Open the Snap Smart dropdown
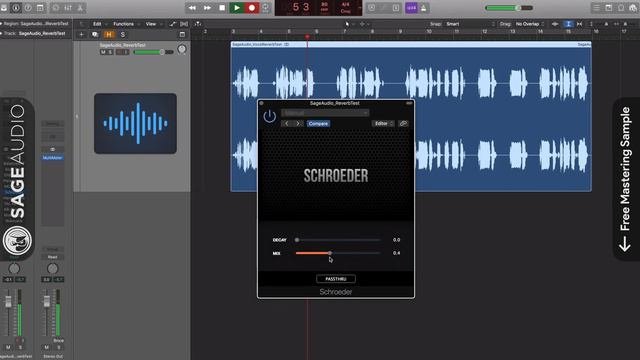This screenshot has width=640, height=360. click(x=470, y=24)
